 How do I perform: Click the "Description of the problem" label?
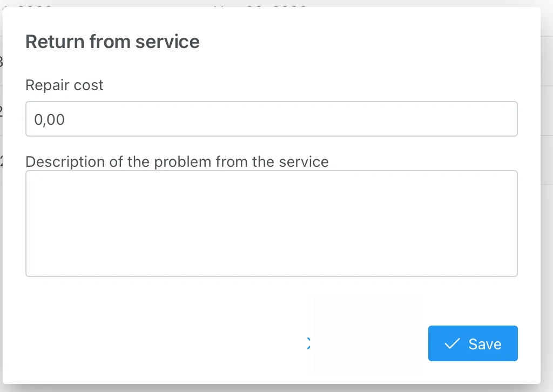[x=177, y=161]
